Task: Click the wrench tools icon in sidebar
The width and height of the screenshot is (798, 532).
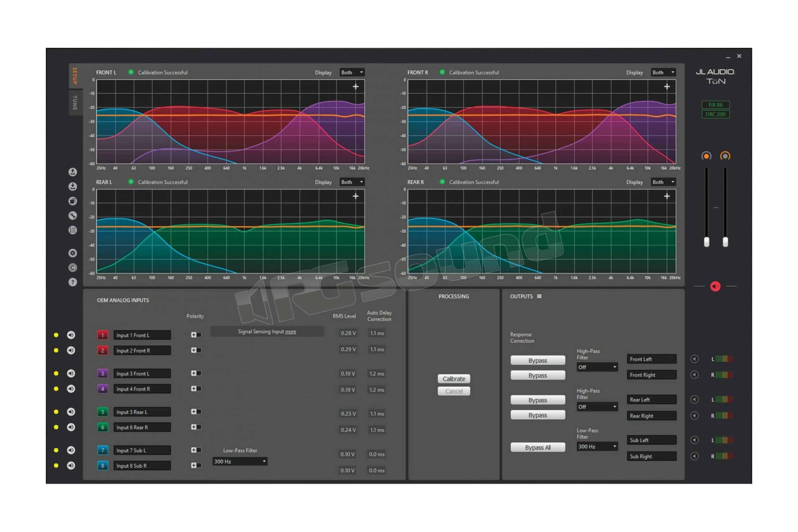Action: pos(73,215)
